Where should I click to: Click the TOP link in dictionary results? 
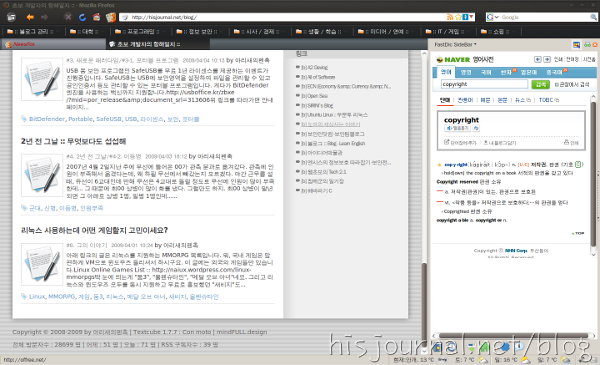578,233
